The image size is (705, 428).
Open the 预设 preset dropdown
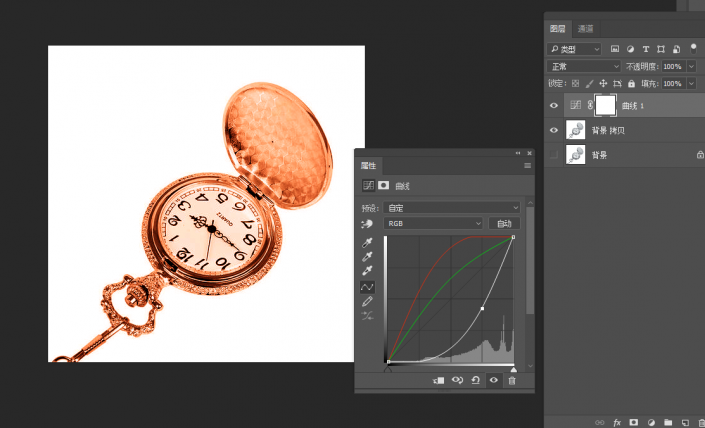point(452,208)
